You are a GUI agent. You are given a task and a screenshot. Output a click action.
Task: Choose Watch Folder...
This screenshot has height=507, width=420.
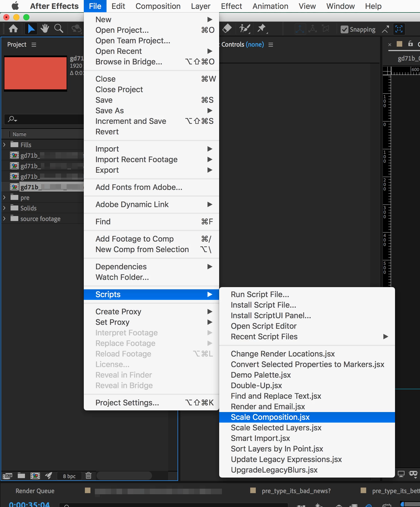tap(151, 277)
